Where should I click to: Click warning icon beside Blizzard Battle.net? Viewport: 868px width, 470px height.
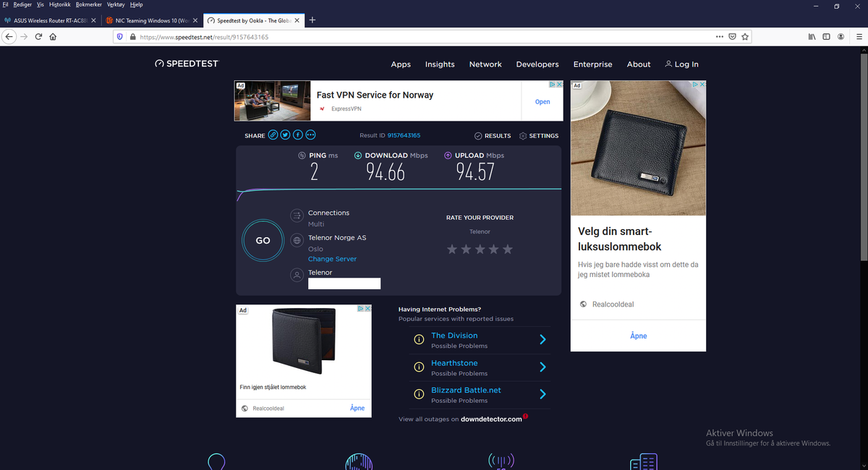pyautogui.click(x=418, y=394)
